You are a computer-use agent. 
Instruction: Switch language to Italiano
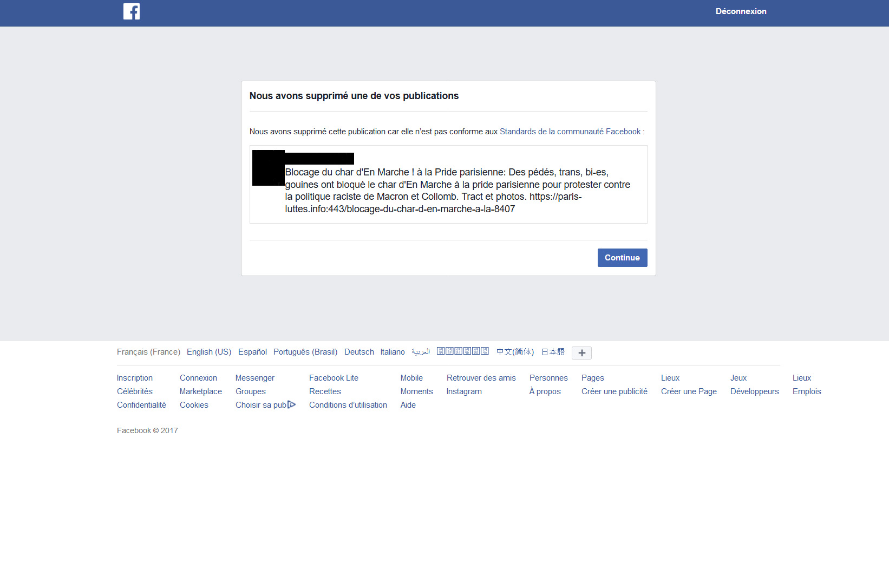click(x=393, y=352)
